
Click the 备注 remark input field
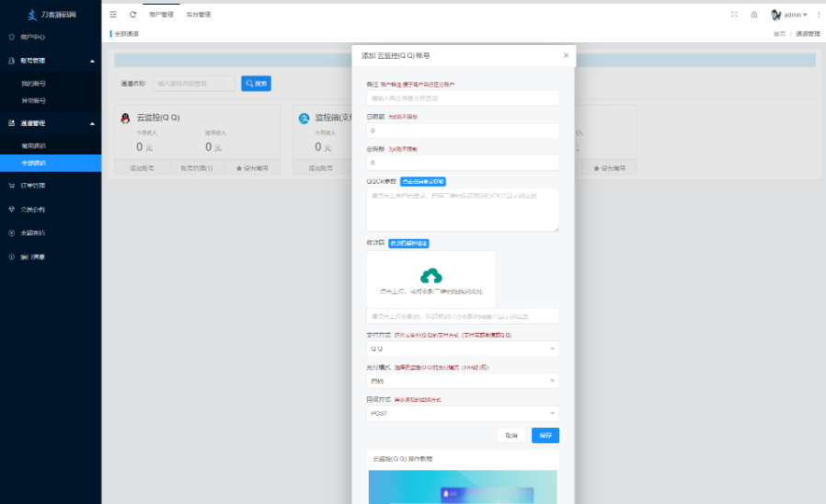pyautogui.click(x=463, y=98)
